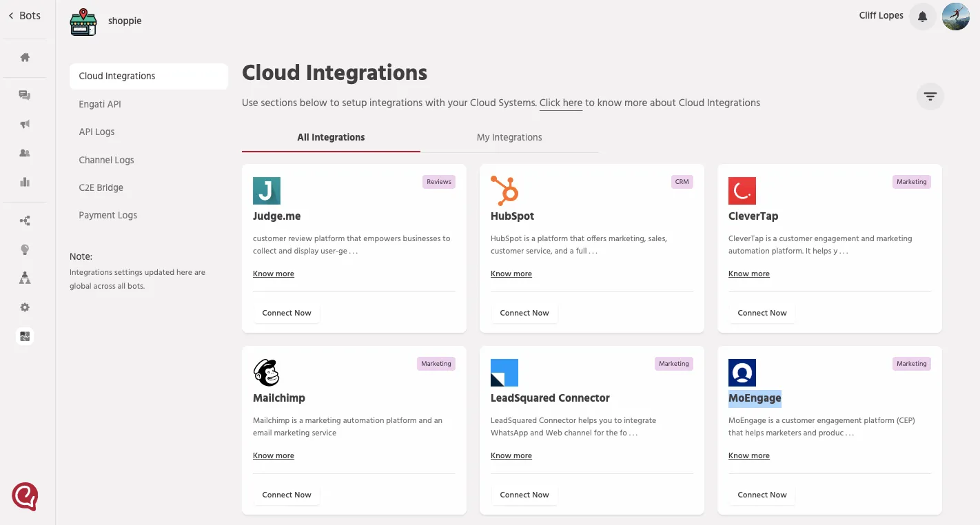Image resolution: width=980 pixels, height=525 pixels.
Task: Open Payment Logs menu item
Action: point(108,215)
